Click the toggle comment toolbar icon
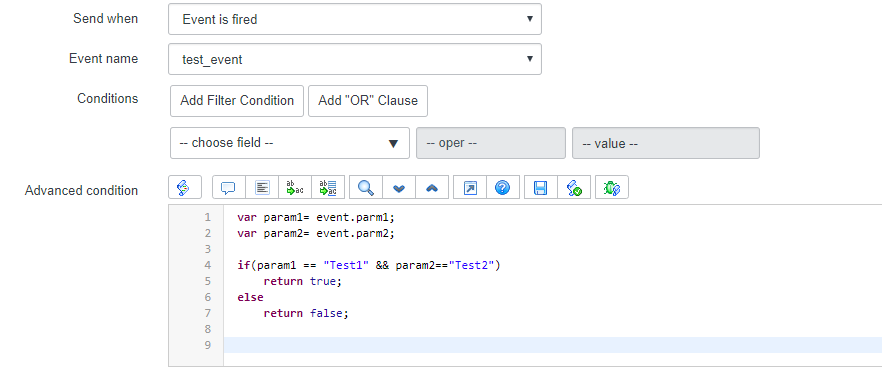 click(228, 187)
